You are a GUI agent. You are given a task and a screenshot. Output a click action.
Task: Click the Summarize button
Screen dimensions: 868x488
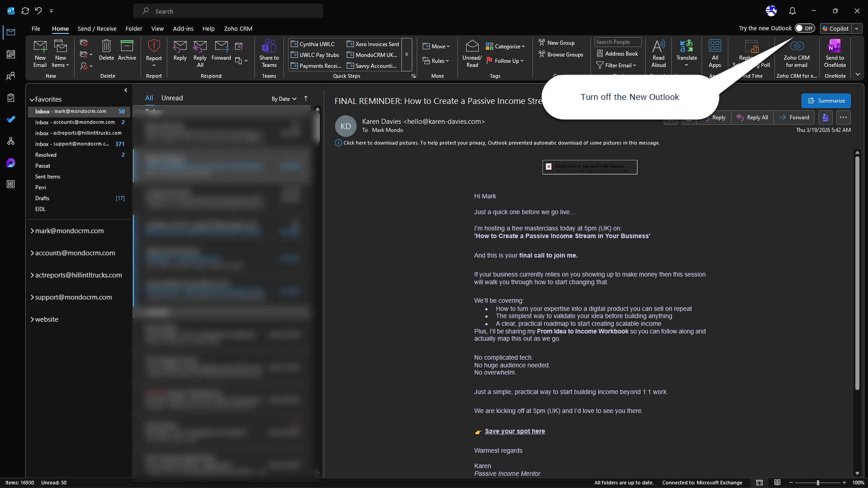826,101
